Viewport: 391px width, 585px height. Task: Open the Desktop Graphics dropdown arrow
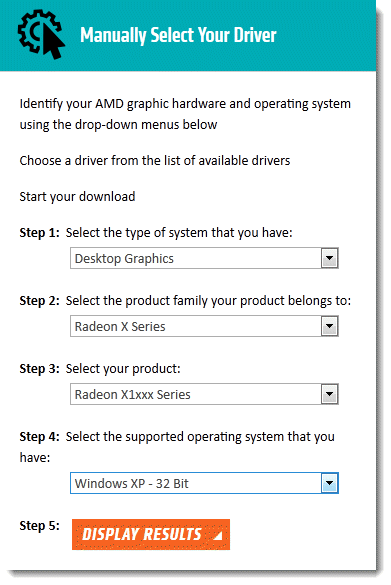click(x=329, y=258)
